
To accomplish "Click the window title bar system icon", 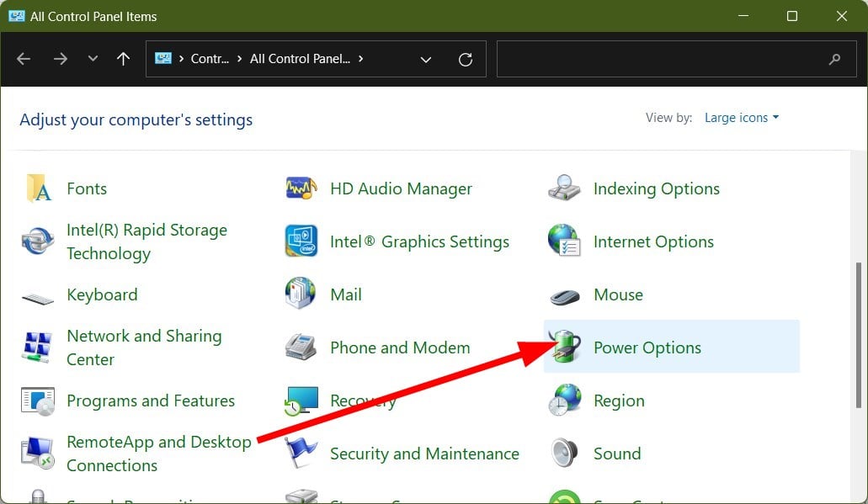I will pyautogui.click(x=17, y=16).
